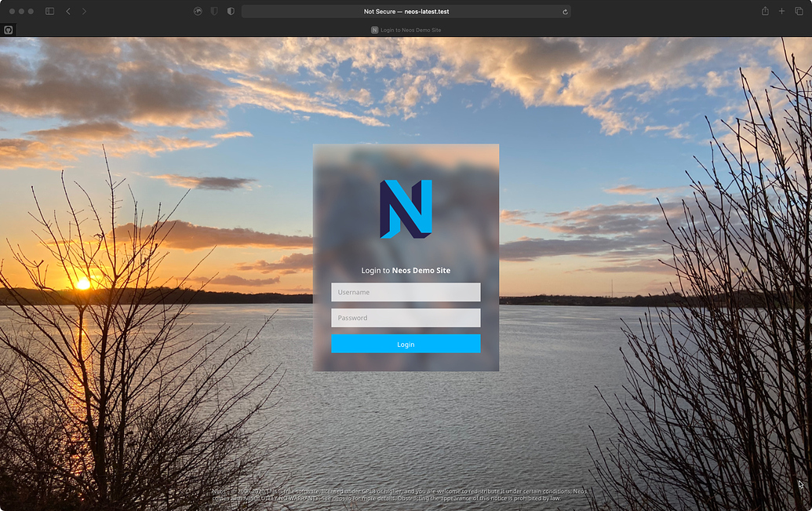Open the Share icon in the toolbar
Screen dimensions: 812x511
(765, 11)
